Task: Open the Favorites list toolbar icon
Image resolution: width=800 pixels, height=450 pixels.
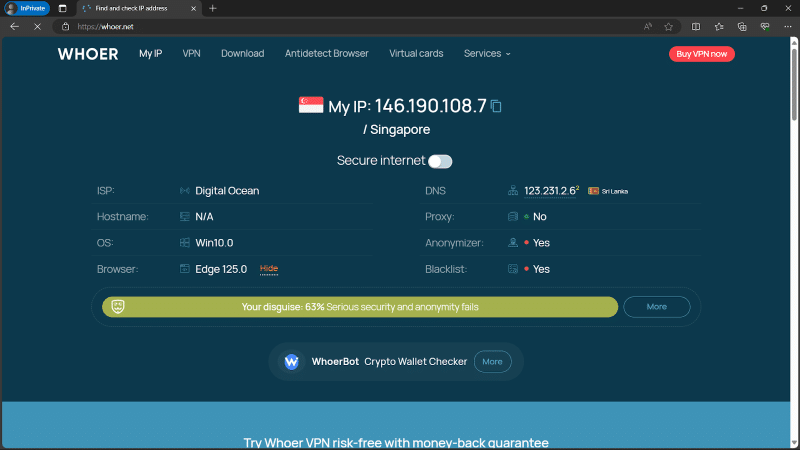Action: pos(719,27)
